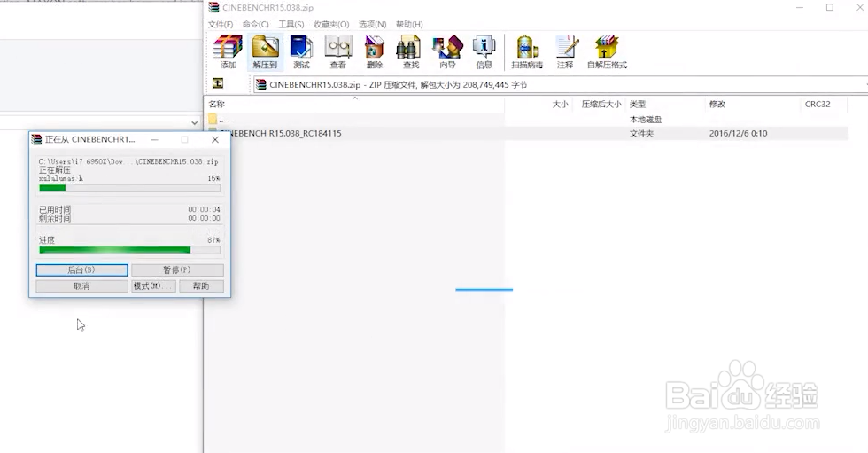Close the extraction progress dialog
Viewport: 868px width, 453px height.
tap(214, 139)
